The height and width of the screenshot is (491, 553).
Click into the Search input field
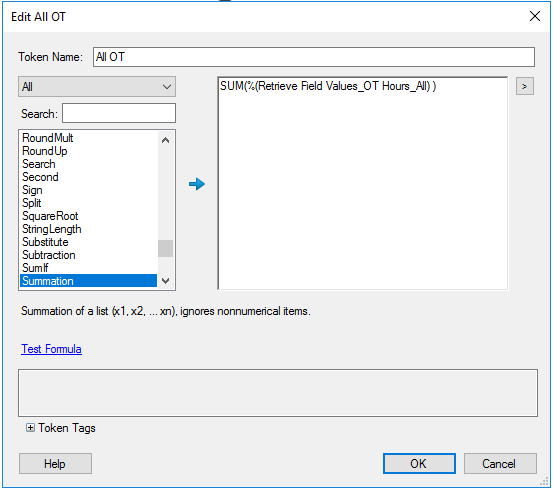click(119, 113)
